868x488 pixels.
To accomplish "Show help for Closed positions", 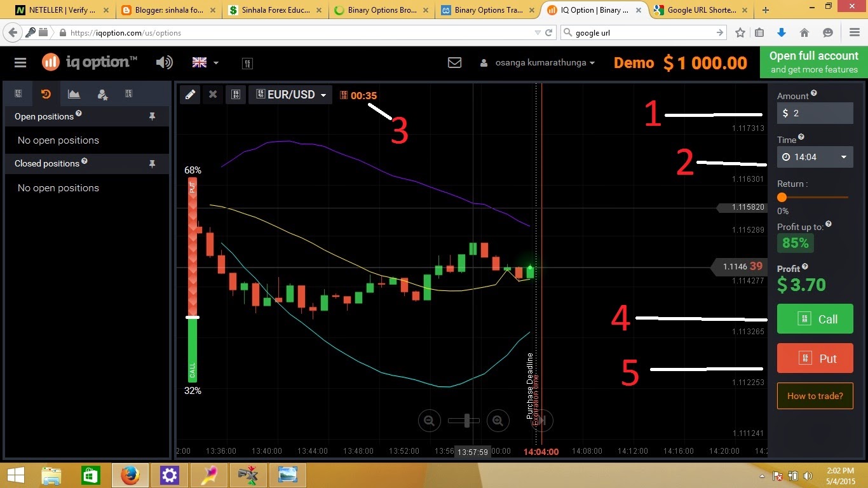I will click(x=85, y=161).
